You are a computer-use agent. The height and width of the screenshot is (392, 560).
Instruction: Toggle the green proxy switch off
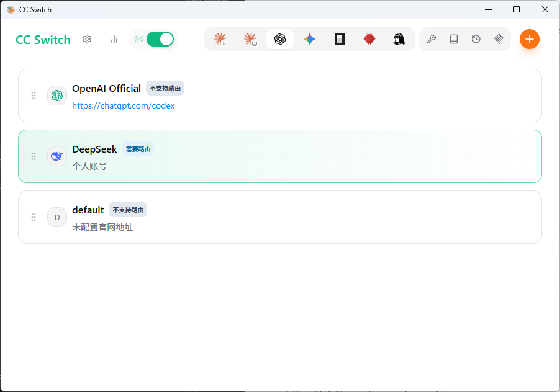[x=160, y=39]
